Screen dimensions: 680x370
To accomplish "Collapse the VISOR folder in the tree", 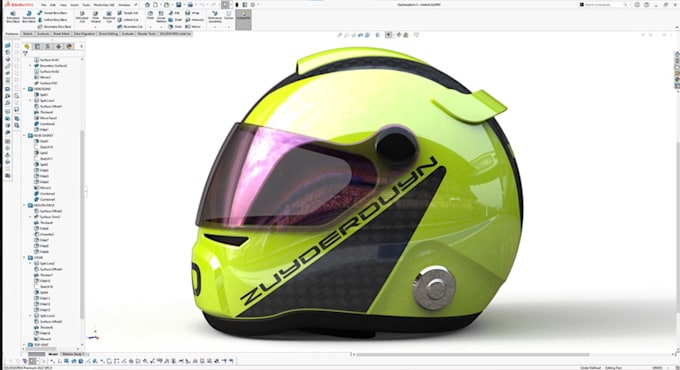I will (25, 258).
